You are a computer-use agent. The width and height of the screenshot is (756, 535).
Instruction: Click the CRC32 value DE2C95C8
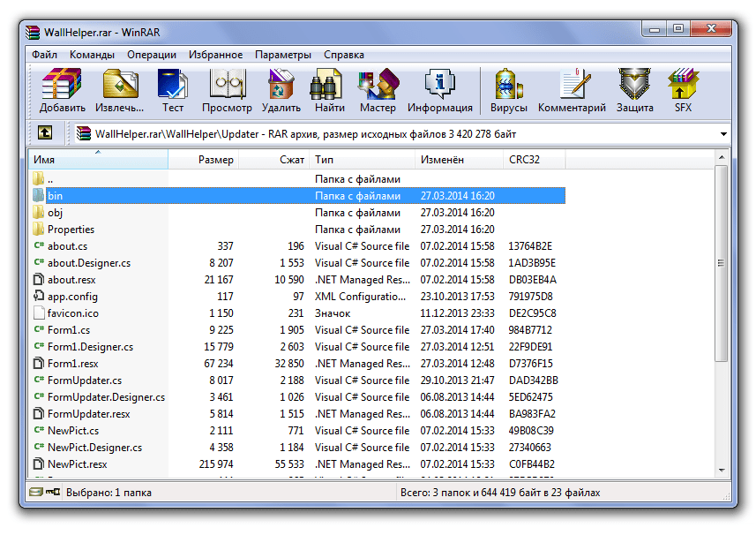click(x=532, y=313)
